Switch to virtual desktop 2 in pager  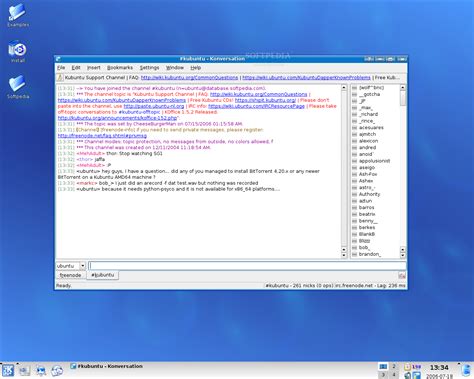click(394, 367)
